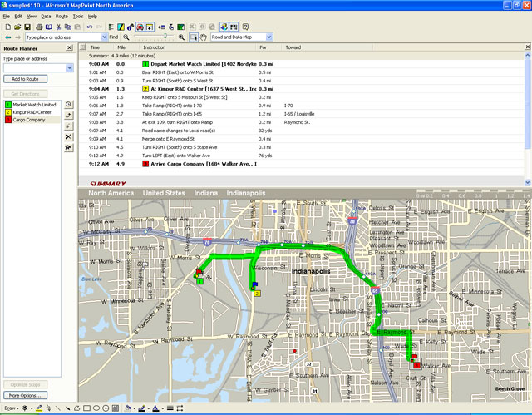Screen dimensions: 532x415
Task: Select the Radius circle tool
Action: 106,408
